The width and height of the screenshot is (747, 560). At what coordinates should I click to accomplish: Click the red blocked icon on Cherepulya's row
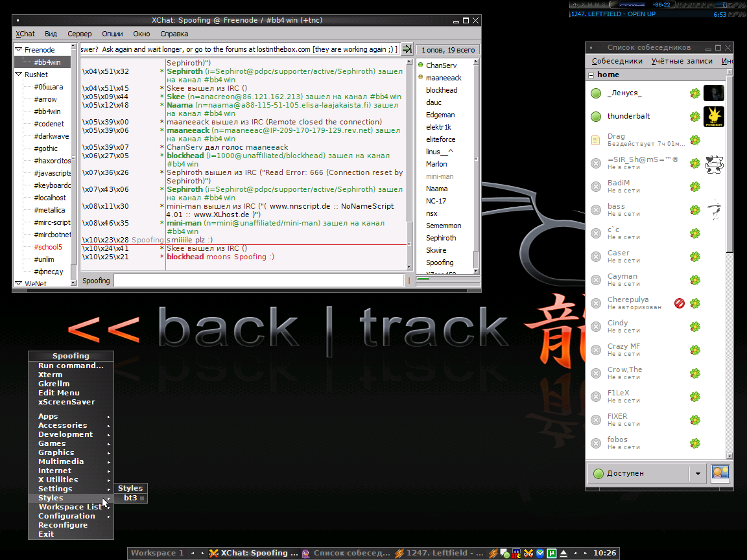pos(680,303)
